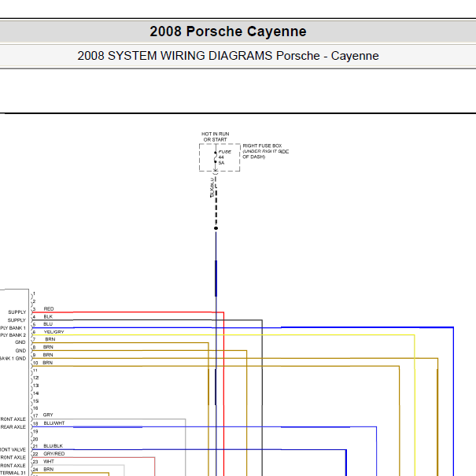This screenshot has width=476, height=476.
Task: Select the vertical BLK/BLU wire label
Action: point(212,187)
